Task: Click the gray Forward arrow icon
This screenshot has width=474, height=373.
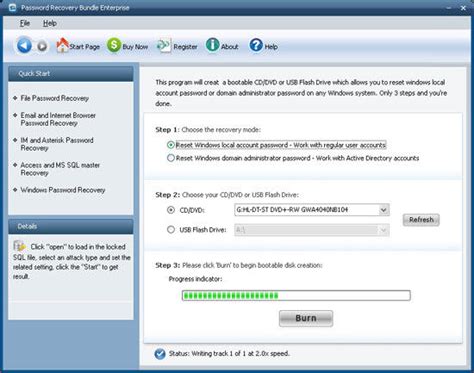Action: coord(42,46)
